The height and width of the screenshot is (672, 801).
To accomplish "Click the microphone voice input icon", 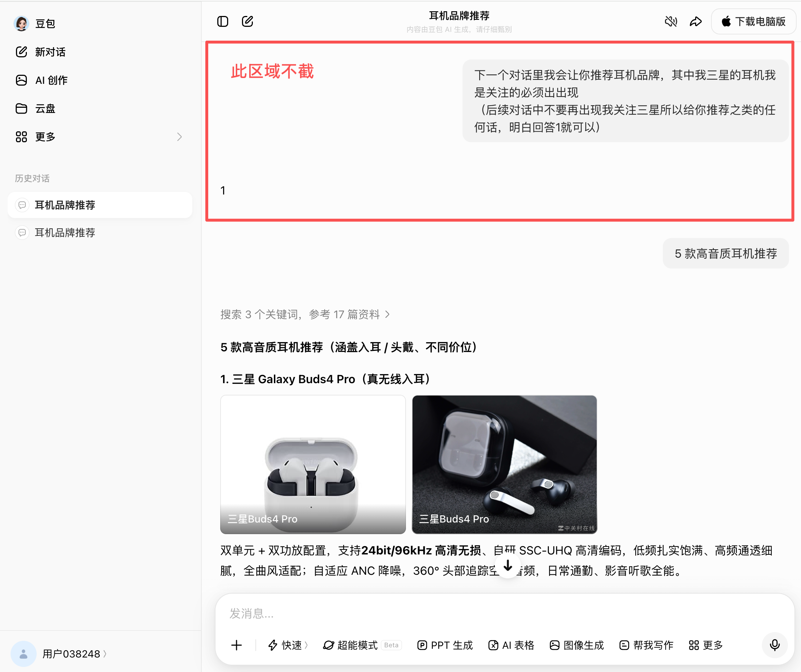I will pyautogui.click(x=774, y=645).
